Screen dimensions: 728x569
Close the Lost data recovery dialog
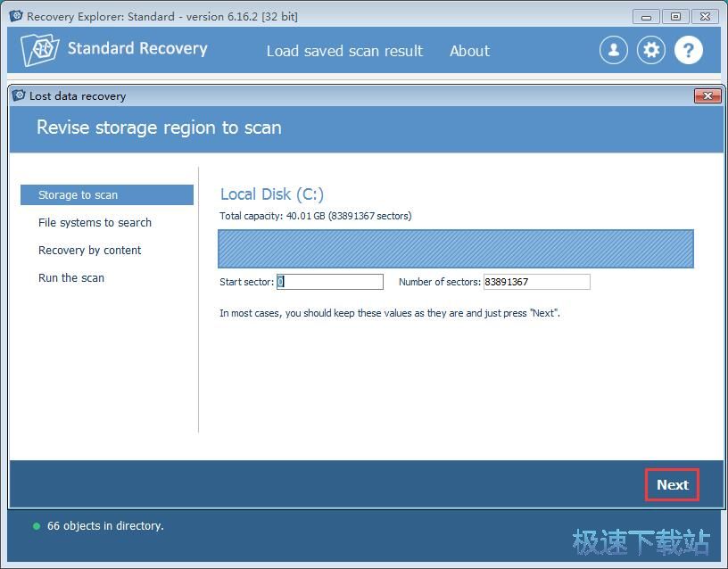(x=707, y=95)
